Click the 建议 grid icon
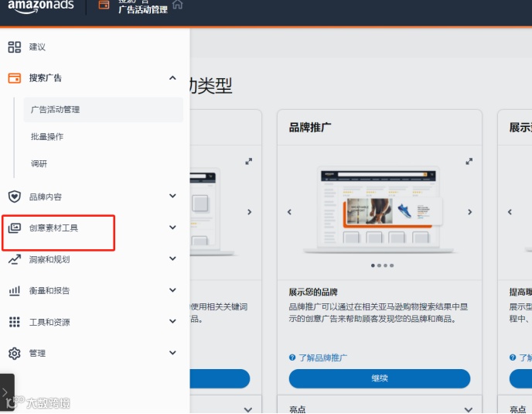 tap(14, 47)
